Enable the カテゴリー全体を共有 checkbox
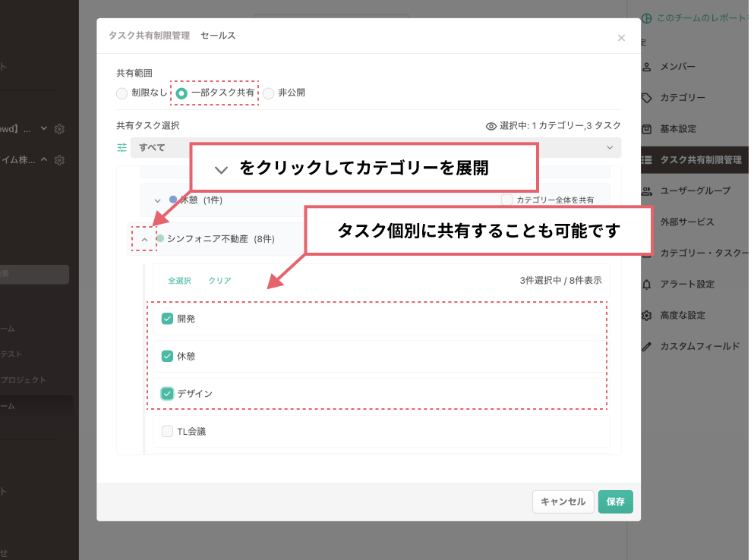The image size is (754, 560). (506, 199)
